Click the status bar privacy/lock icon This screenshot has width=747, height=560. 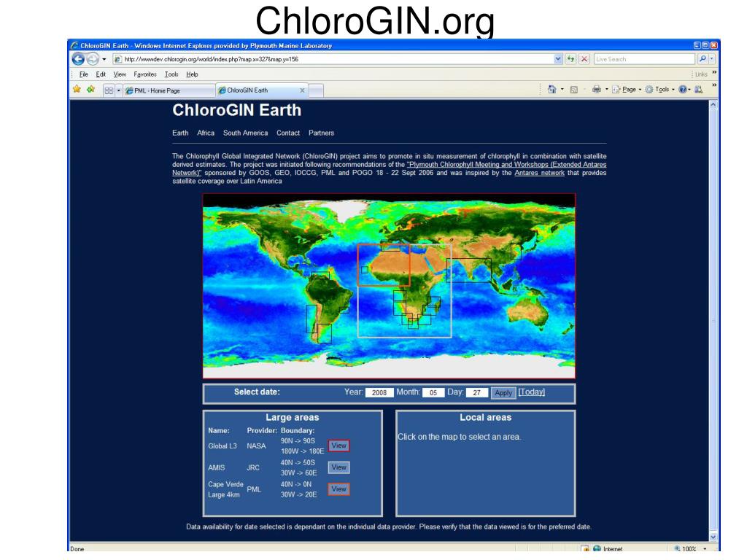coord(585,548)
